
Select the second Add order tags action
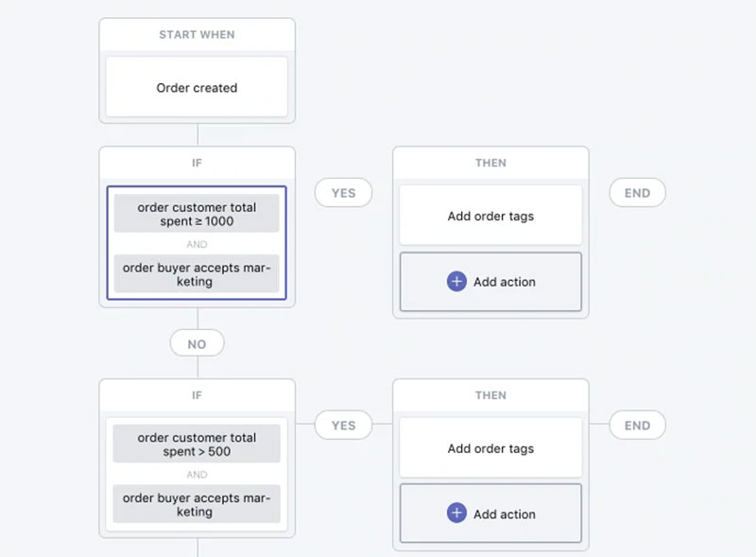pyautogui.click(x=490, y=447)
